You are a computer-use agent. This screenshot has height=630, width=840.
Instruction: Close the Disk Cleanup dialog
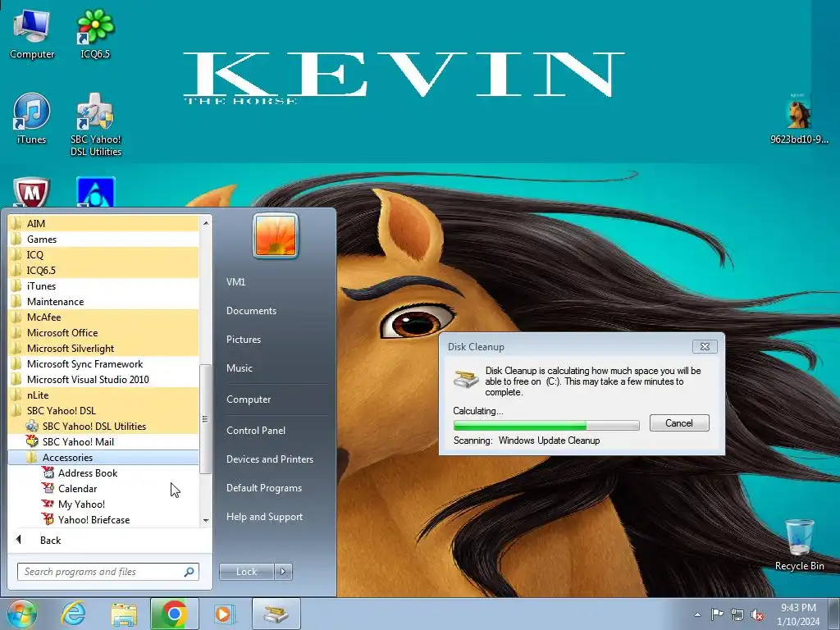click(x=705, y=347)
